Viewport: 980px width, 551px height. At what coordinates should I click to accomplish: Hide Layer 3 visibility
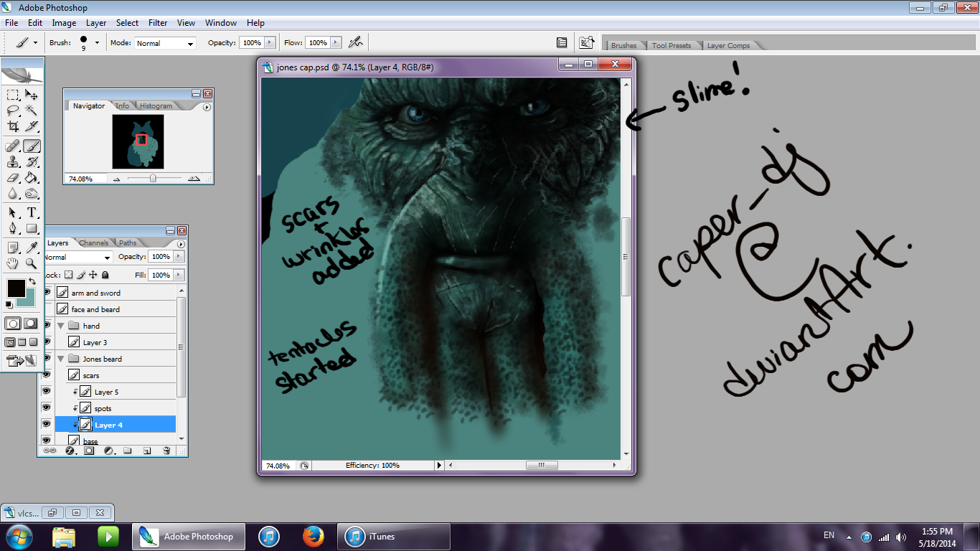pyautogui.click(x=47, y=342)
